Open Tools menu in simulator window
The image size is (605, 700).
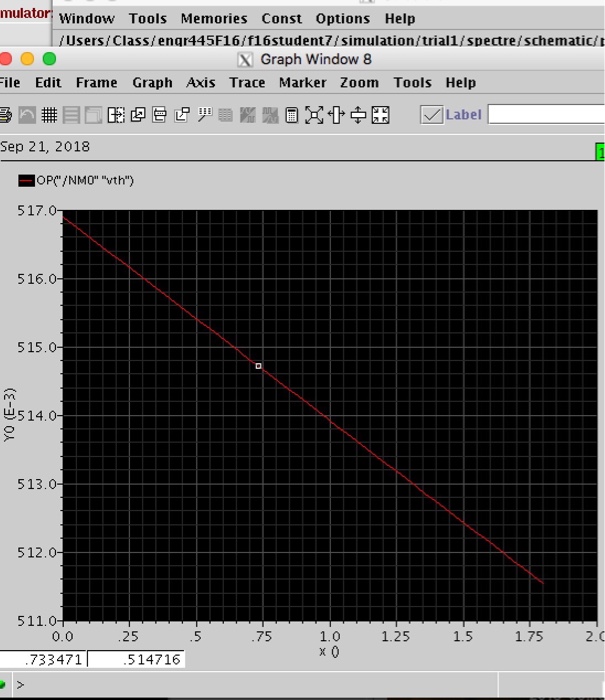(148, 19)
